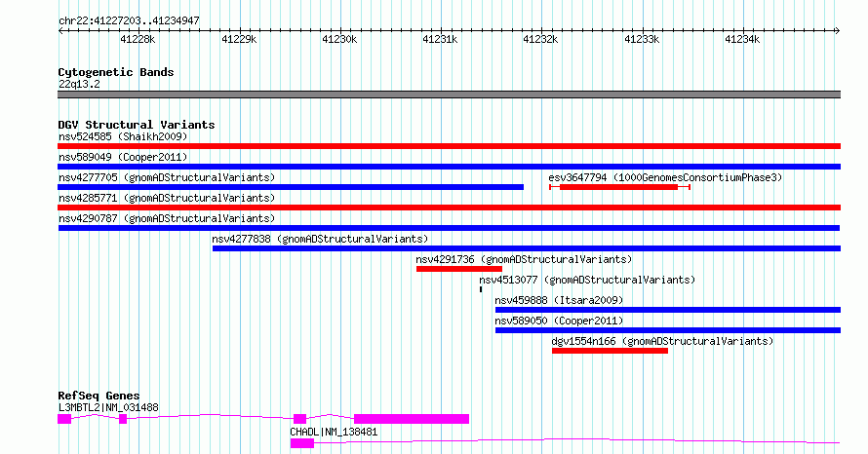Select the nsv4277705 blue variant bar
This screenshot has height=454, width=868.
291,187
